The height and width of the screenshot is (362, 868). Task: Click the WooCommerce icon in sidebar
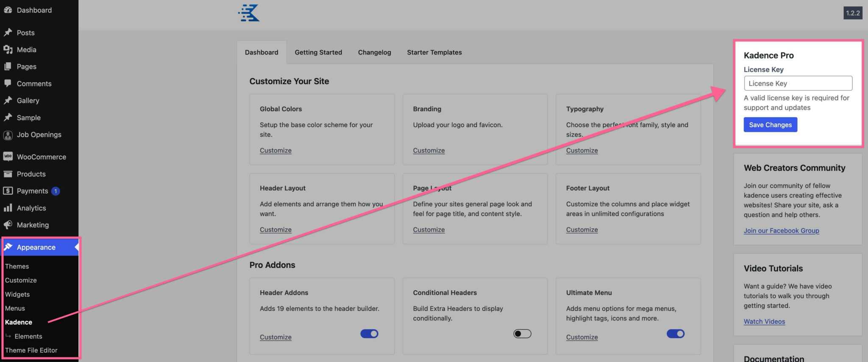coord(8,157)
